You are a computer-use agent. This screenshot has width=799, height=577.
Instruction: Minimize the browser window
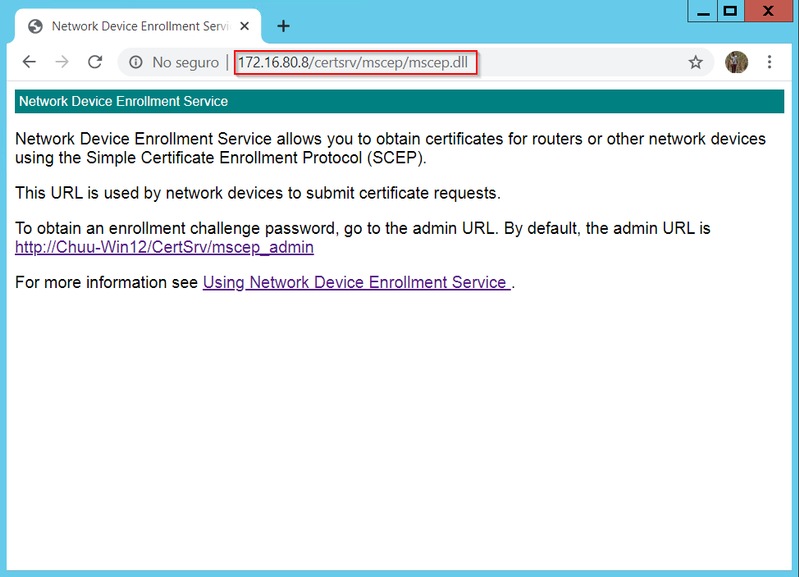click(x=702, y=11)
